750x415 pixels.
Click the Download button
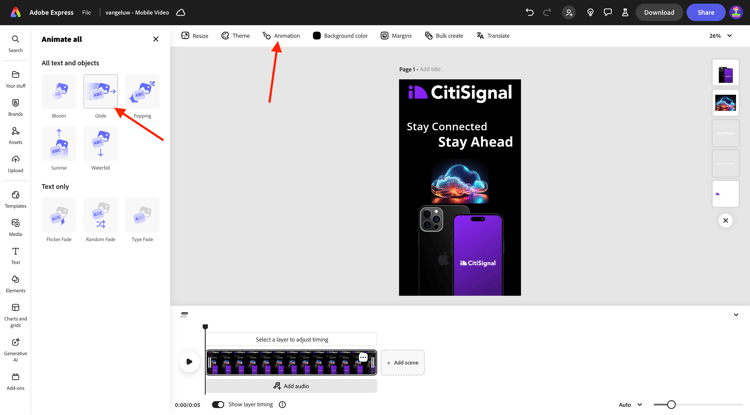click(x=659, y=12)
